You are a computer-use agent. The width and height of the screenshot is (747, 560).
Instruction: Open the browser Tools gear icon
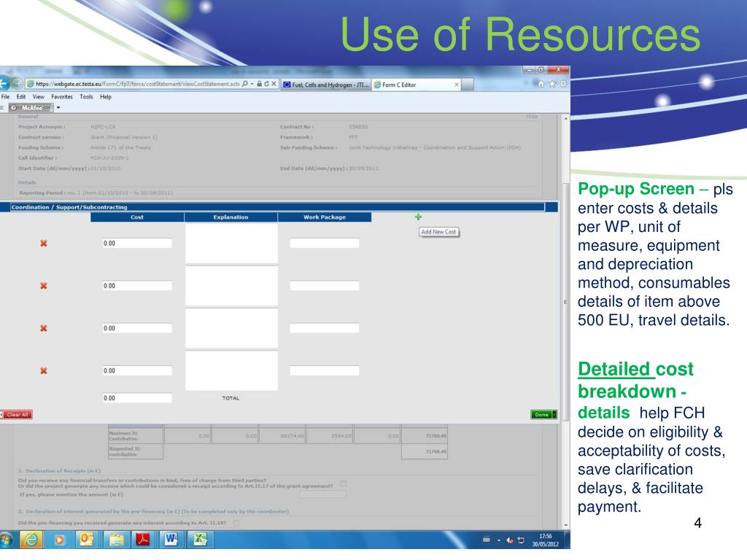tap(562, 84)
